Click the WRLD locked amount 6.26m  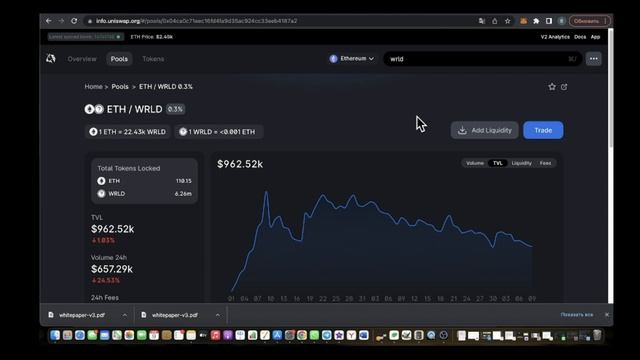click(x=183, y=194)
